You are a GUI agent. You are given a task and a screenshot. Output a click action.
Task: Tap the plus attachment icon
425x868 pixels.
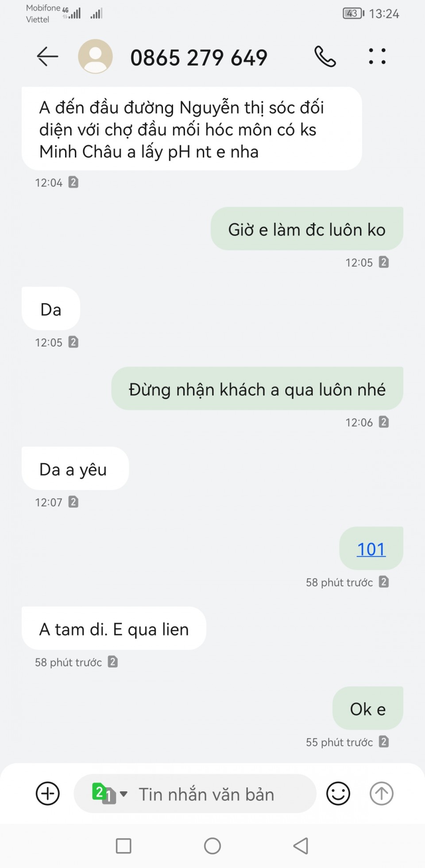point(48,793)
